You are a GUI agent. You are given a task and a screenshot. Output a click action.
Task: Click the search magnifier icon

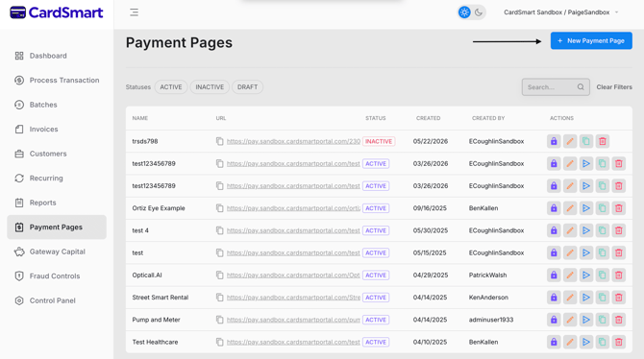[x=581, y=87]
